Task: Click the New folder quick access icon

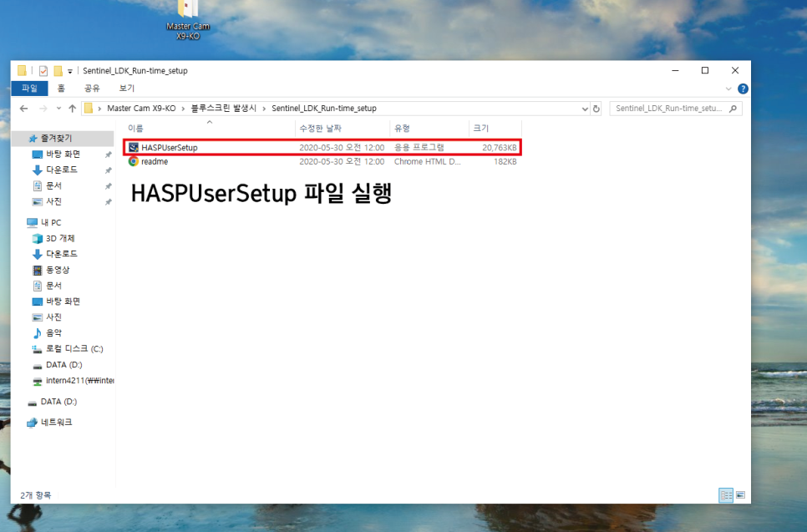Action: (x=58, y=70)
